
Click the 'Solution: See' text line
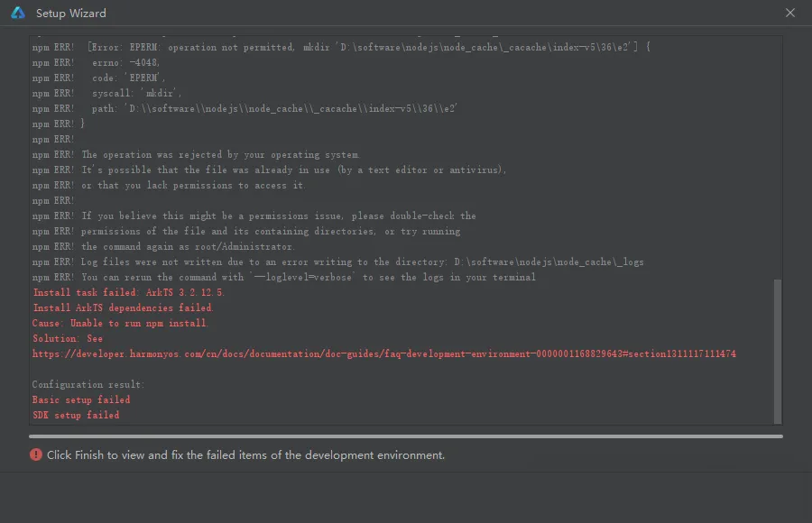pyautogui.click(x=68, y=339)
